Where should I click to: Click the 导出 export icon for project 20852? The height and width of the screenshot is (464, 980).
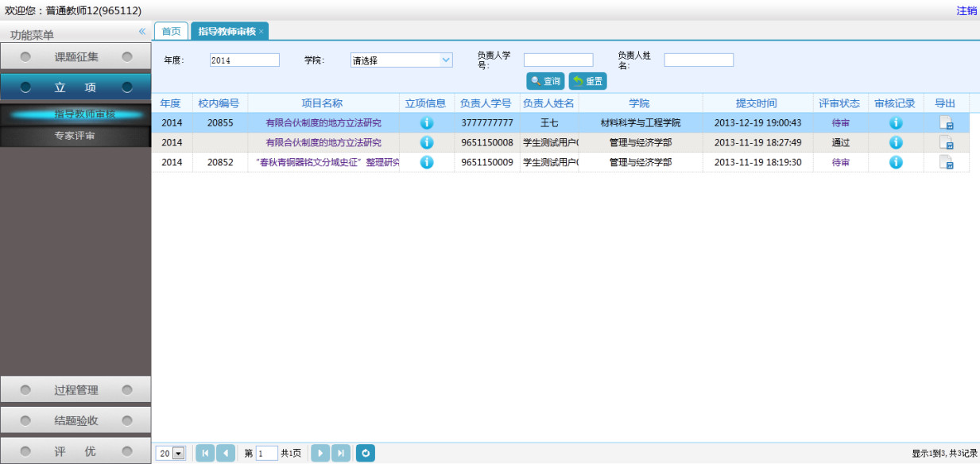click(x=946, y=162)
